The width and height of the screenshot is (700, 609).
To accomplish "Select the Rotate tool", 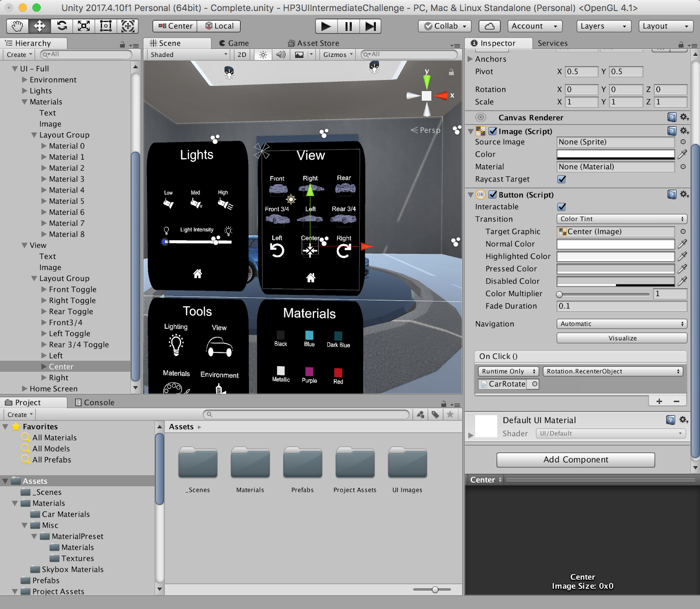I will click(62, 26).
